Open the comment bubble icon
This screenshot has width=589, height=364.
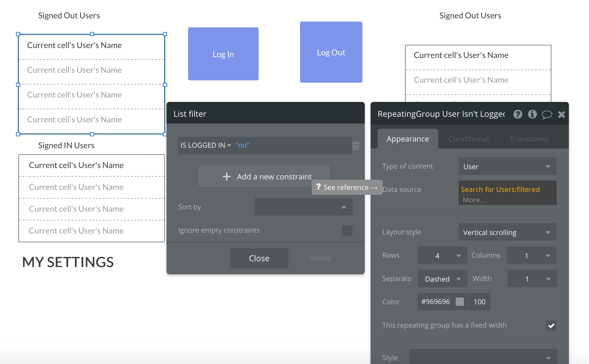(x=547, y=114)
